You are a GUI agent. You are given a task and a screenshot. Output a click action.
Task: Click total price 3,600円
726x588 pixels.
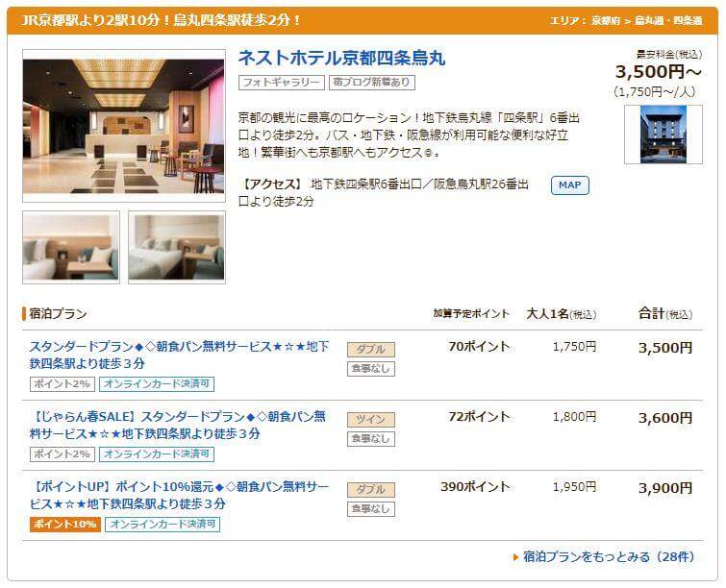pyautogui.click(x=664, y=418)
